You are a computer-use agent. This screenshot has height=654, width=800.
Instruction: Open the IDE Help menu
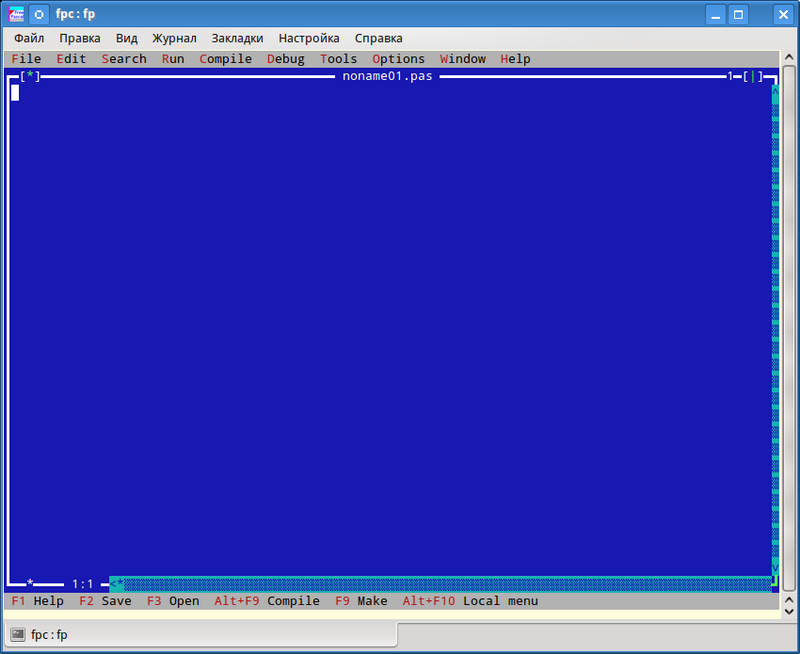(515, 59)
